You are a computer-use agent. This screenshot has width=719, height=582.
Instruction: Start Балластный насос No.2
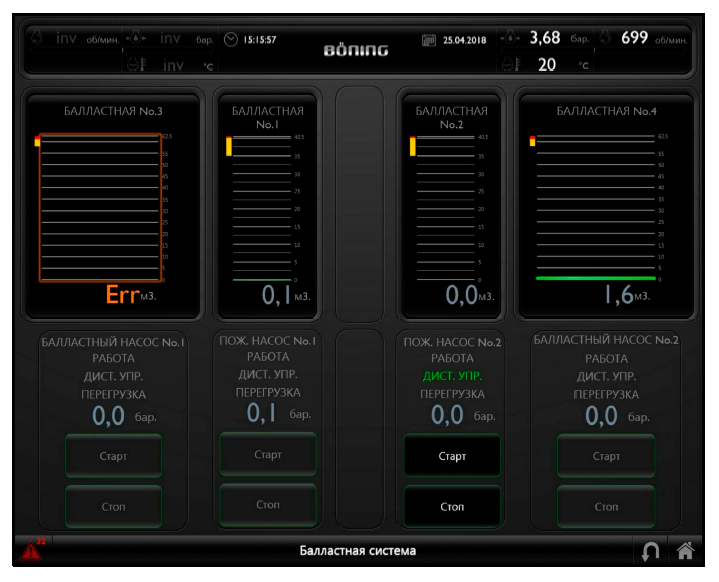coord(606,456)
